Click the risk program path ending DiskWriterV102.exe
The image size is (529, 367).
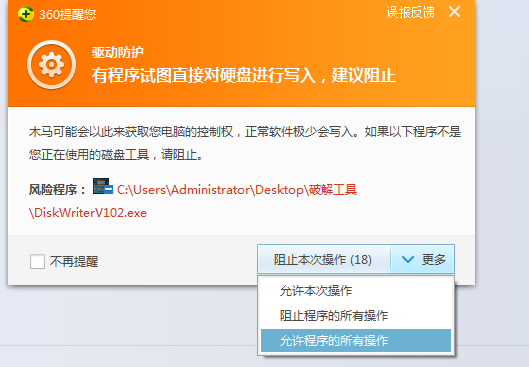[193, 201]
